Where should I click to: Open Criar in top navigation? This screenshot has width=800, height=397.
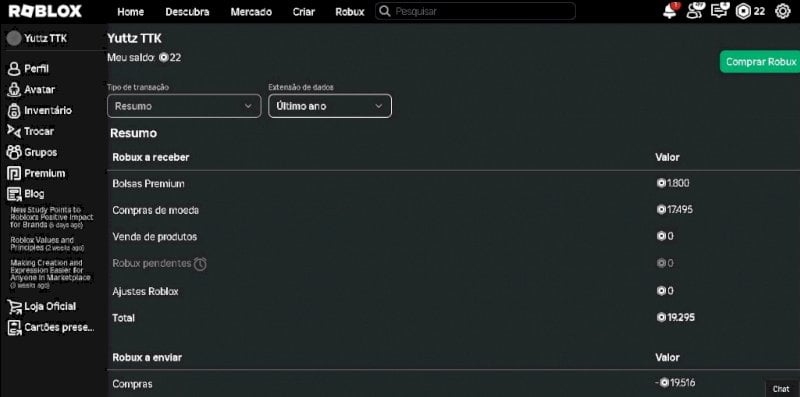point(304,12)
